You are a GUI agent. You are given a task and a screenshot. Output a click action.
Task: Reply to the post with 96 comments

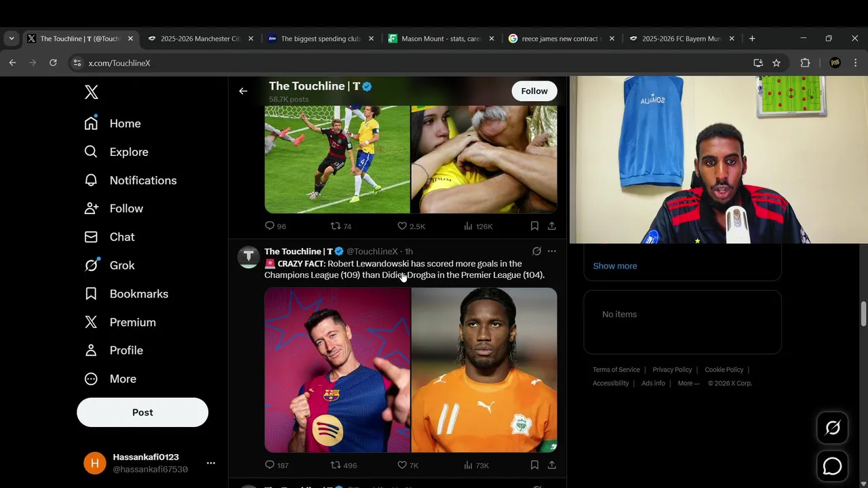[x=275, y=226]
